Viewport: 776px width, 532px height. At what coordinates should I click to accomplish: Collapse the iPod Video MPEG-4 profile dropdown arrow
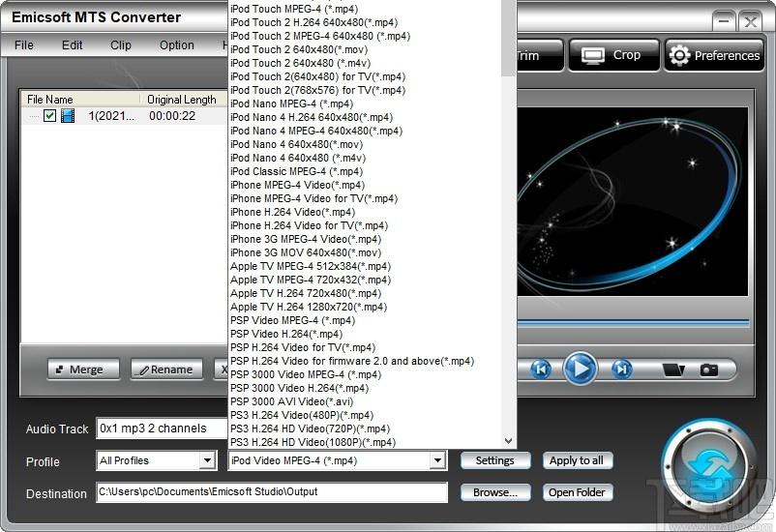[x=437, y=460]
